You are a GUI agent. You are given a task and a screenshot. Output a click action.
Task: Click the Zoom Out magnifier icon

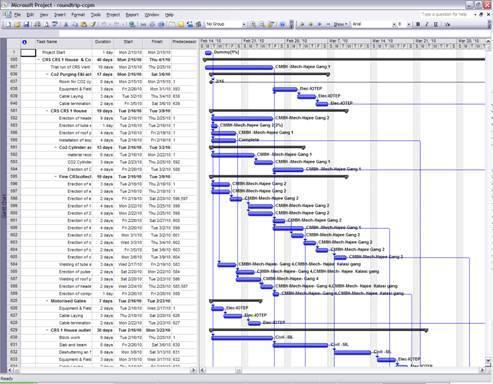(262, 24)
